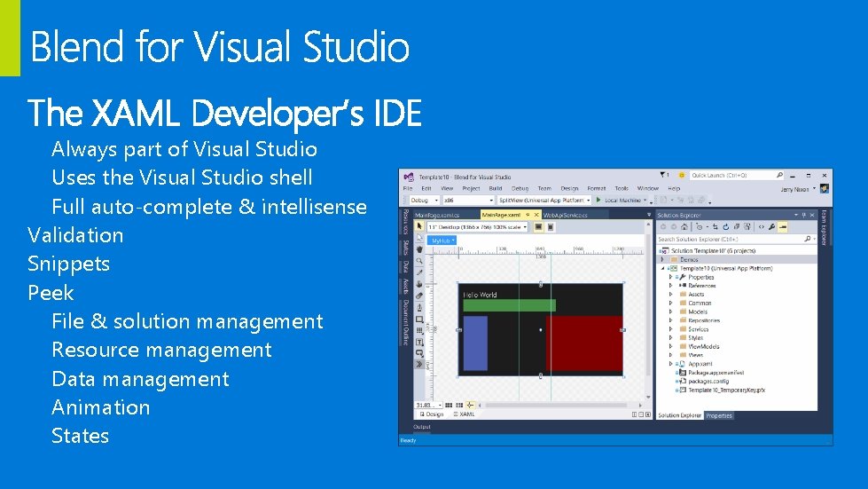The image size is (868, 489).
Task: Click the Jerry Nixon account name
Action: pos(795,189)
